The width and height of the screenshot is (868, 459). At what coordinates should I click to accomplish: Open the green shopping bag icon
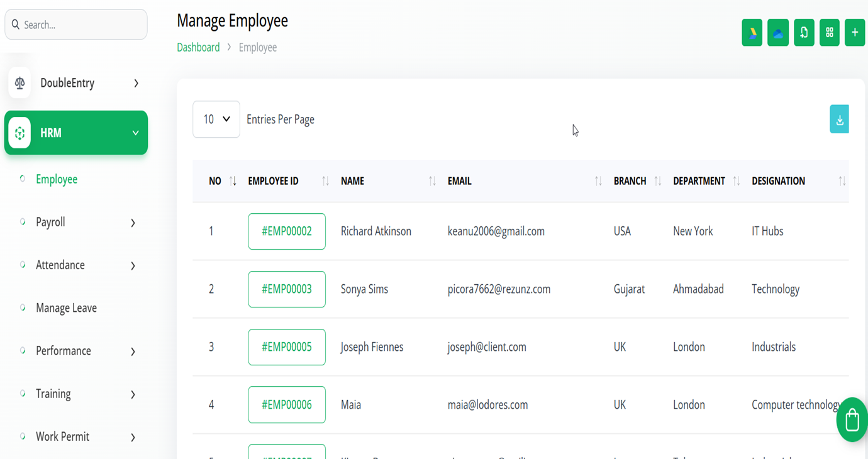pyautogui.click(x=852, y=420)
